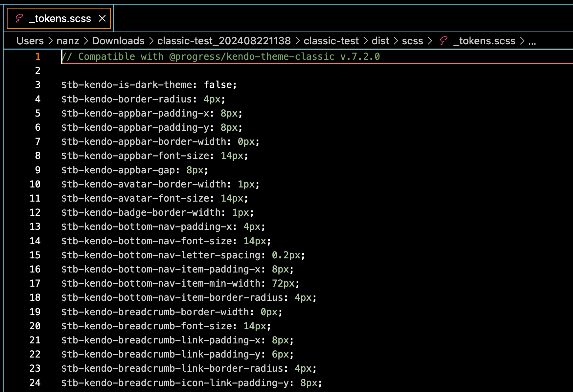Click the variable $tb-kendo-avatar-font-size
The height and width of the screenshot is (392, 573).
[x=135, y=198]
